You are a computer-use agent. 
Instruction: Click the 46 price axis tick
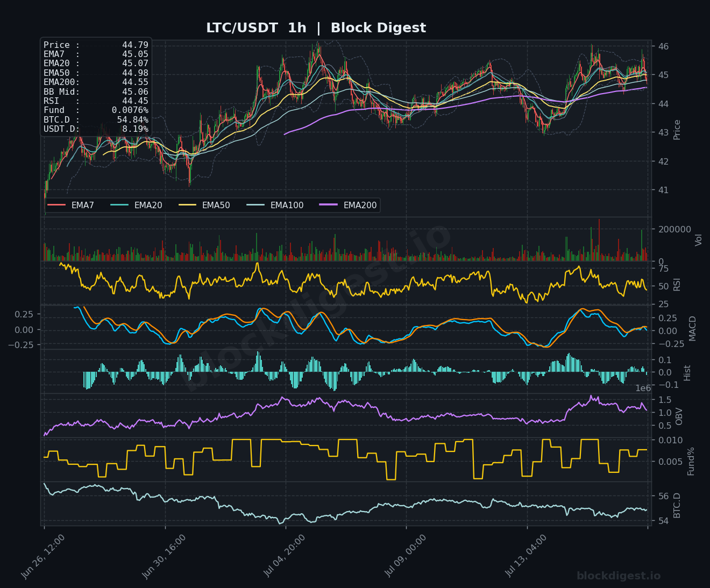point(663,46)
